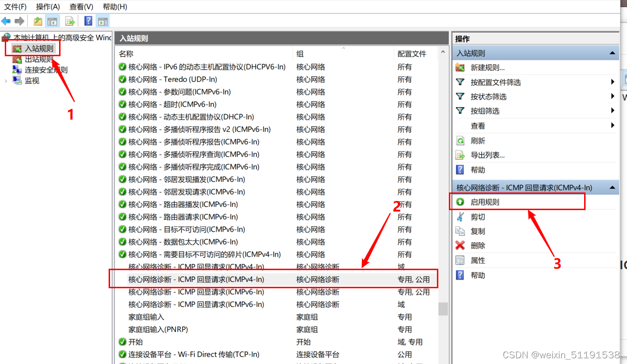Viewport: 627px width, 364px height.
Task: Click the 剪切 scissors icon
Action: [460, 217]
